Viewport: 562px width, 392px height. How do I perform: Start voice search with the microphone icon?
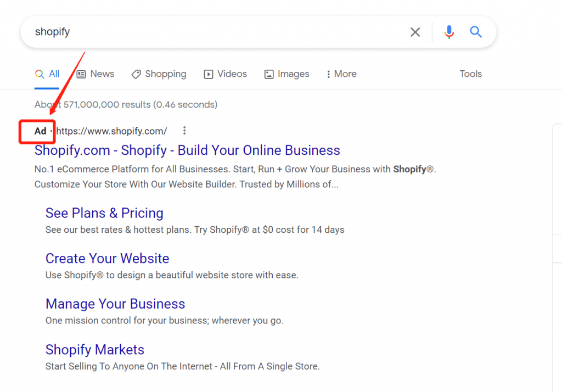449,32
